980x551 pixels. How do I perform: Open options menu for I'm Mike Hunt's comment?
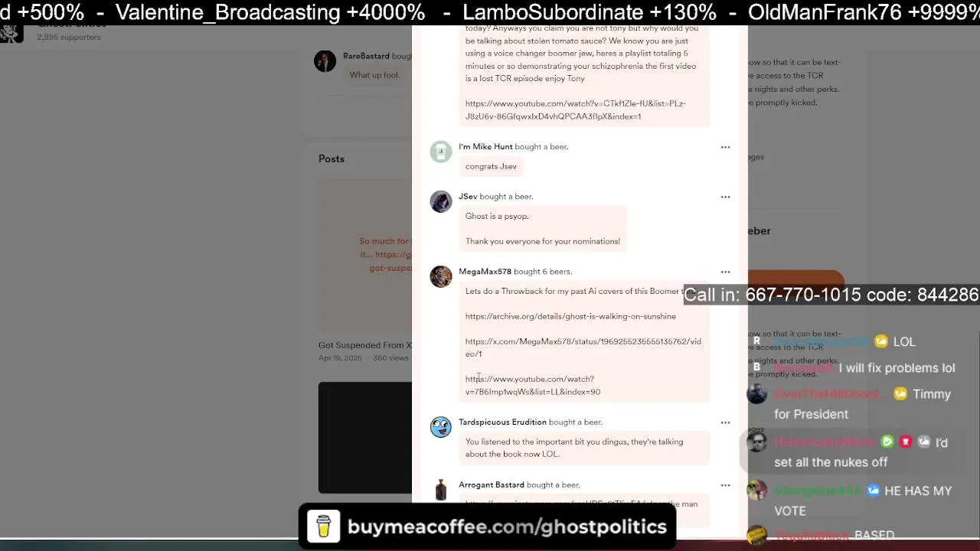[x=725, y=147]
